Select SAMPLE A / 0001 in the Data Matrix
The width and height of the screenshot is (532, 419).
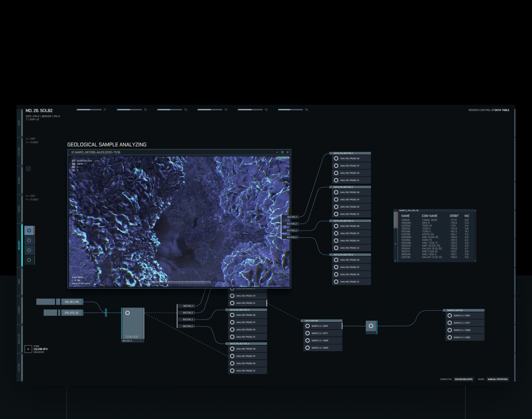pos(323,326)
